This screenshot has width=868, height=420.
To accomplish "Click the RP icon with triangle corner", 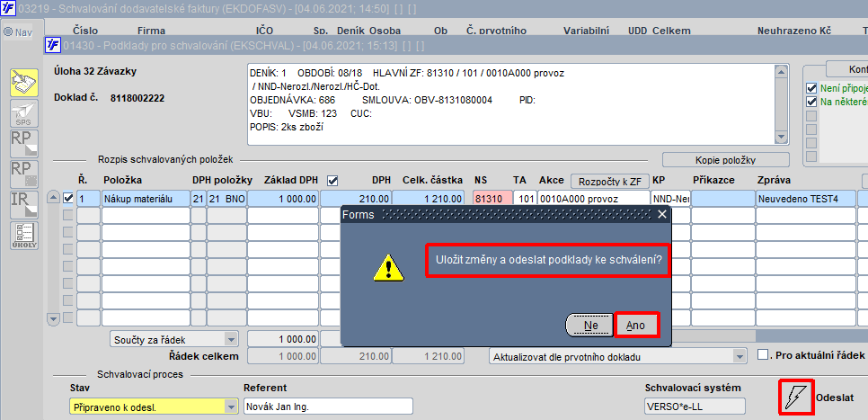I will click(x=24, y=144).
